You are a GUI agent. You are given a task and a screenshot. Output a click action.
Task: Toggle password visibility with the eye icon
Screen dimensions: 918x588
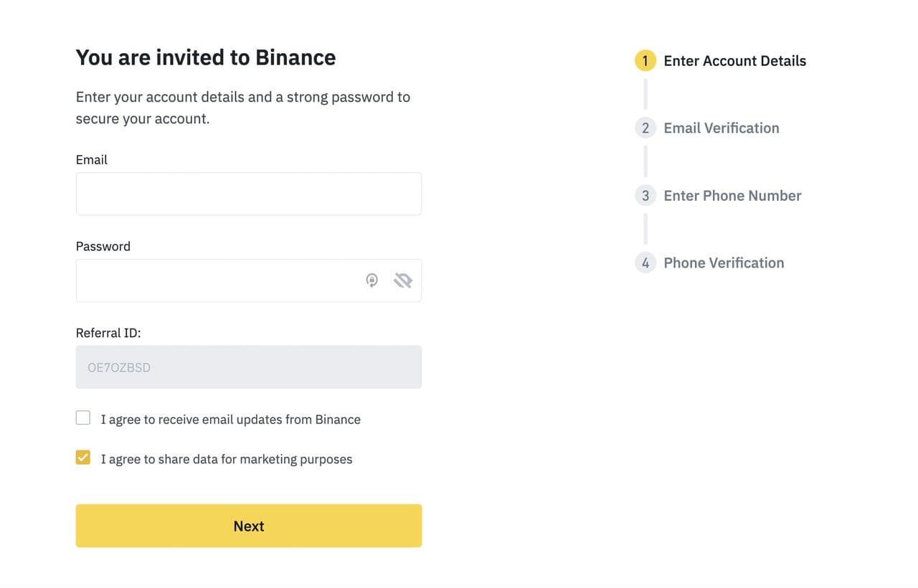tap(403, 280)
